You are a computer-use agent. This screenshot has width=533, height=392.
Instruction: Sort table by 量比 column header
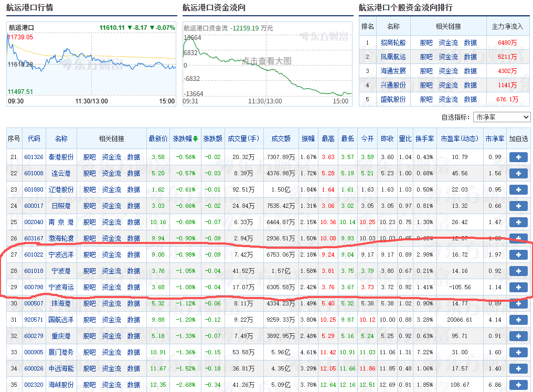click(x=405, y=139)
